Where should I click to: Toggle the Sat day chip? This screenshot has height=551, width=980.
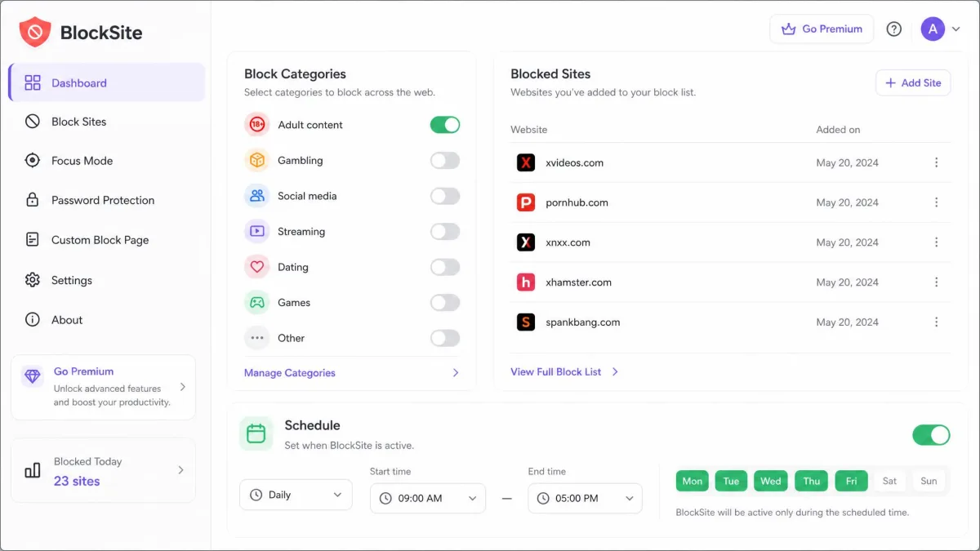click(889, 481)
